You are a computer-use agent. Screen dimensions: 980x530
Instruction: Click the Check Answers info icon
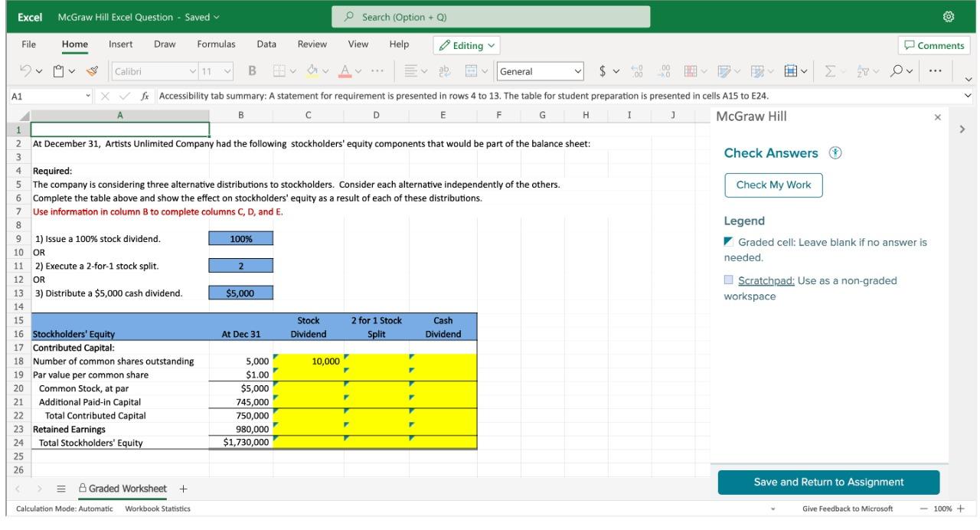click(x=834, y=153)
